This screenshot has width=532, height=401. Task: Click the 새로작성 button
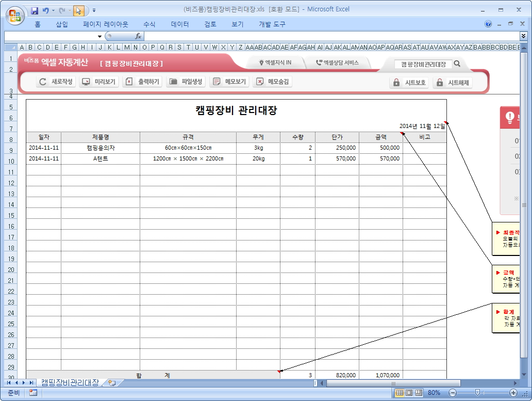pyautogui.click(x=56, y=82)
